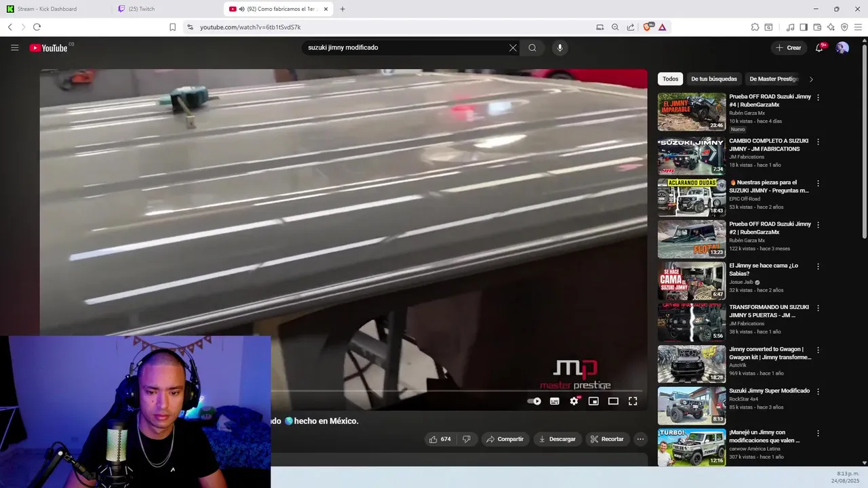Select De tus búsquedas filter chip
Viewport: 868px width, 488px height.
click(714, 79)
